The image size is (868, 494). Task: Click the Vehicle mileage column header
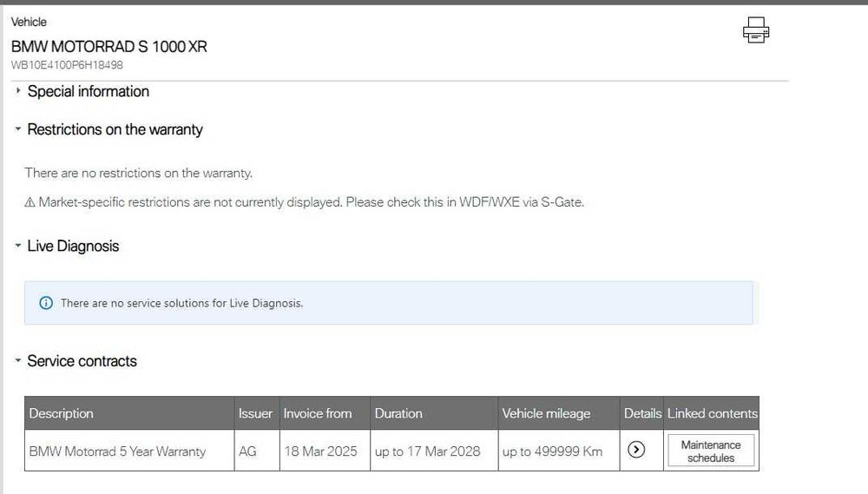pos(546,413)
